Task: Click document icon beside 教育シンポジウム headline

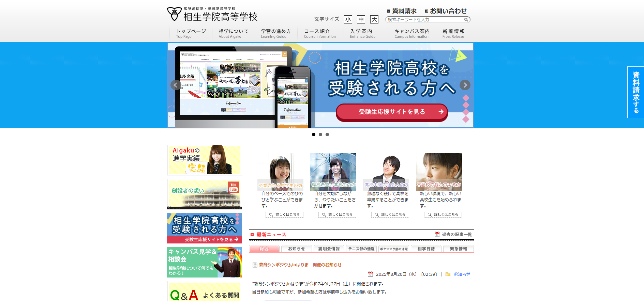Action: click(255, 265)
